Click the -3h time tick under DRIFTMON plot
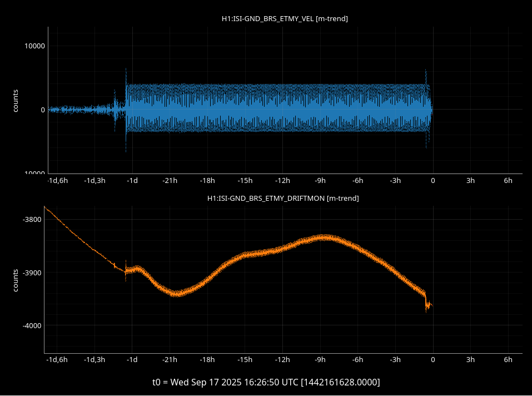Screen dimensions: 532x396 point(395,360)
